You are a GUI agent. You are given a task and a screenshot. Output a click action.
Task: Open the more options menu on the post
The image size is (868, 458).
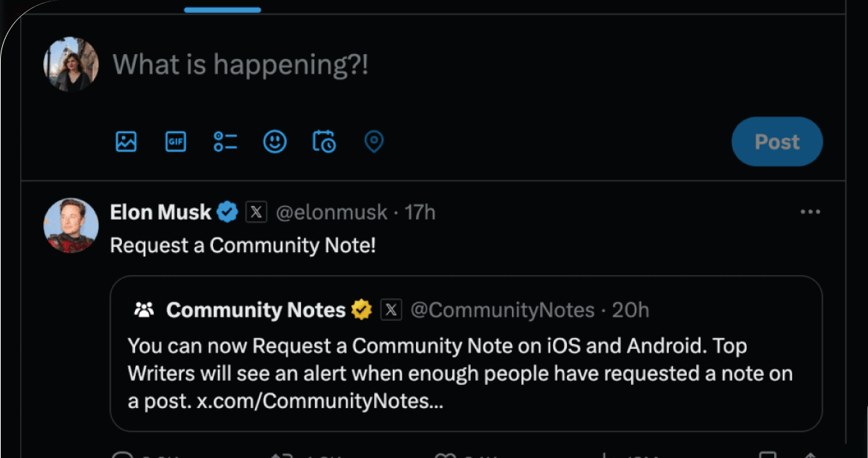810,211
